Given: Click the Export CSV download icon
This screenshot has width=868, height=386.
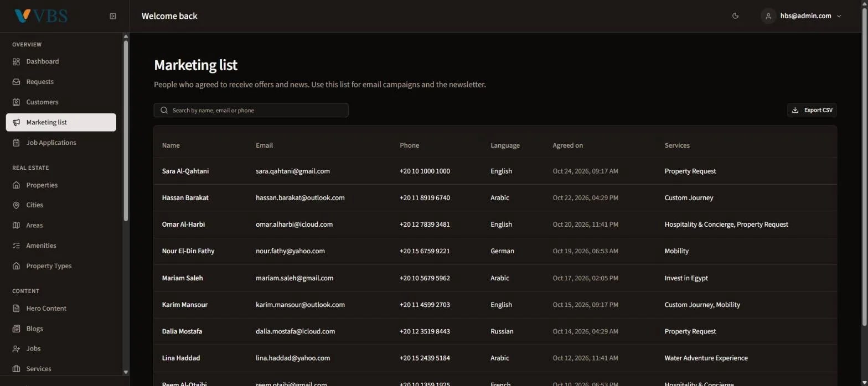Looking at the screenshot, I should [795, 110].
